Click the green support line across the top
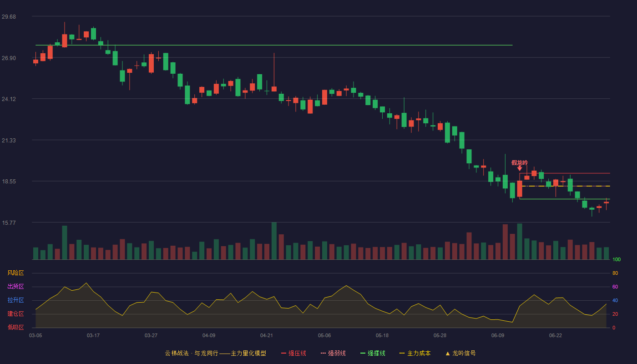637x364 pixels. 274,45
